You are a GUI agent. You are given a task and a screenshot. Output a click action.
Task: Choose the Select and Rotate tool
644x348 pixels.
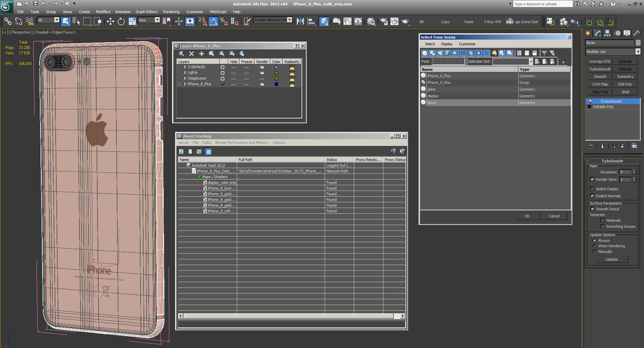tap(121, 21)
